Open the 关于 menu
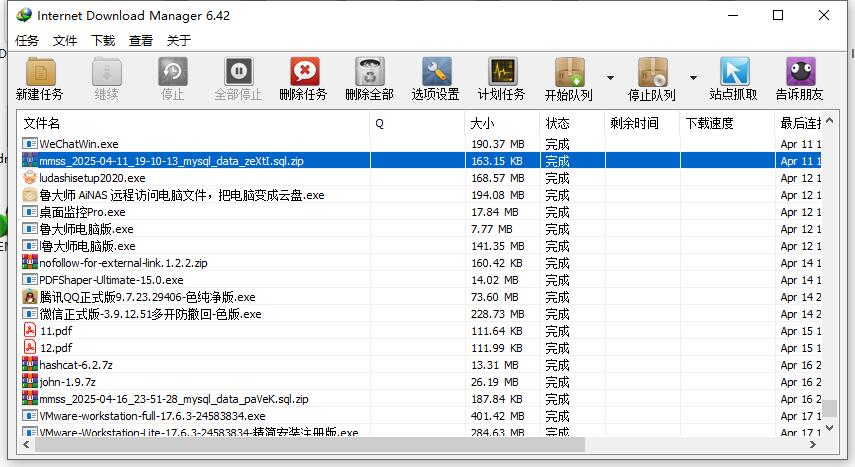 [x=179, y=40]
